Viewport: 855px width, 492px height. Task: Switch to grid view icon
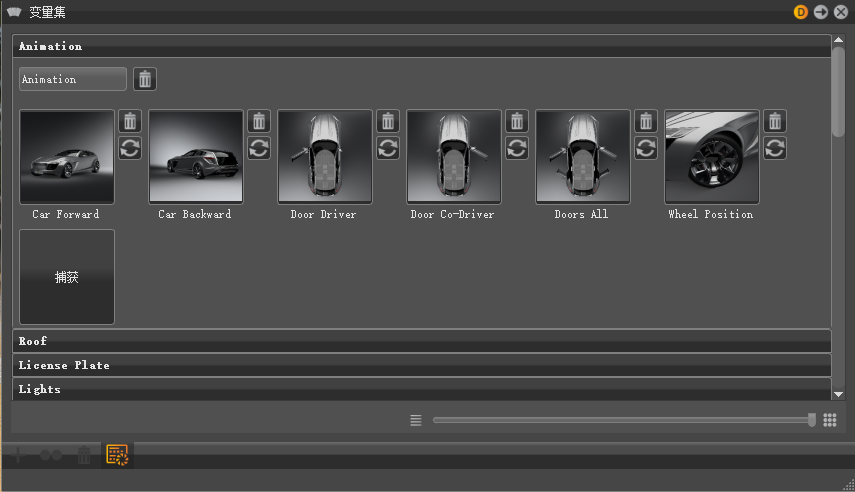tap(830, 419)
